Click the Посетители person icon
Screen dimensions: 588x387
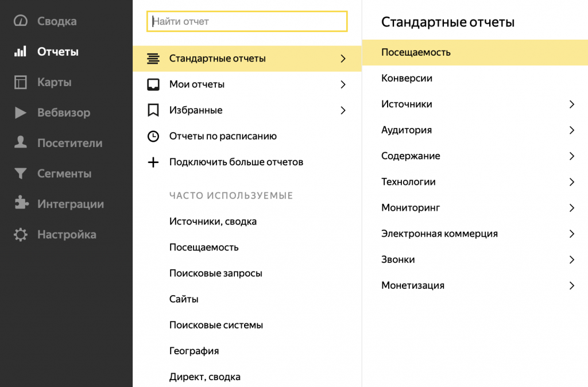pos(21,142)
